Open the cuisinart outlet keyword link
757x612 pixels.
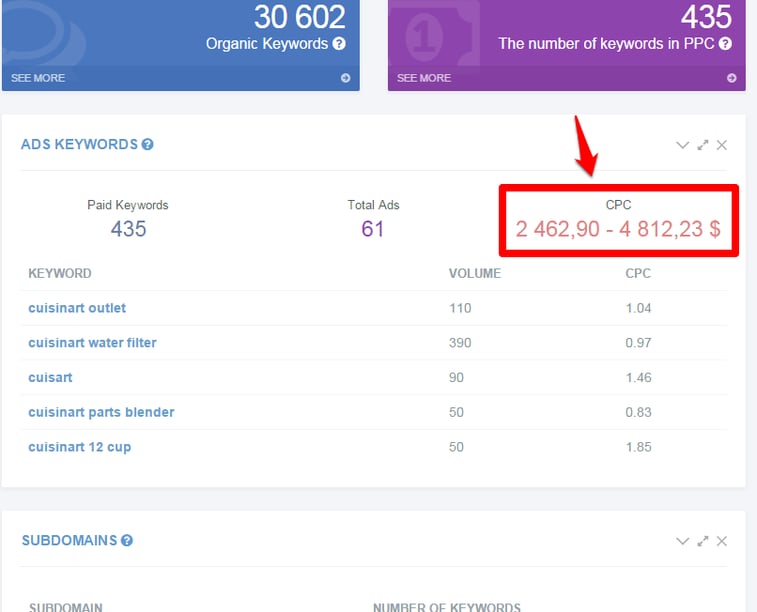pos(77,308)
